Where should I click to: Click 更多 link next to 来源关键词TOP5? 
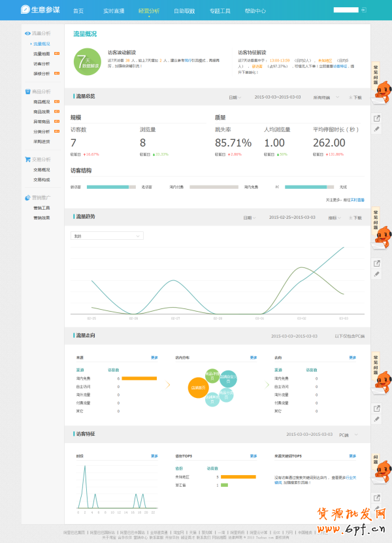(353, 455)
